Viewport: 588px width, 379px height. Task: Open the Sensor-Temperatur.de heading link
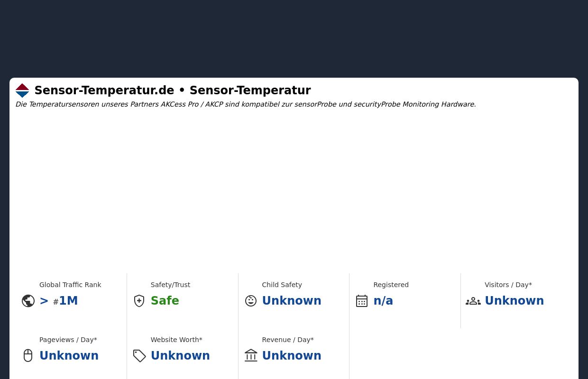click(x=104, y=90)
